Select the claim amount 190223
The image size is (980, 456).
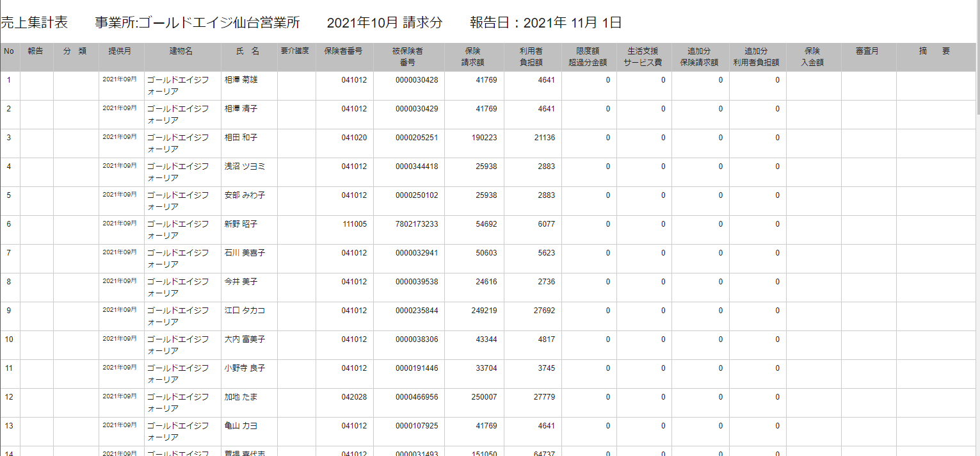pyautogui.click(x=484, y=138)
